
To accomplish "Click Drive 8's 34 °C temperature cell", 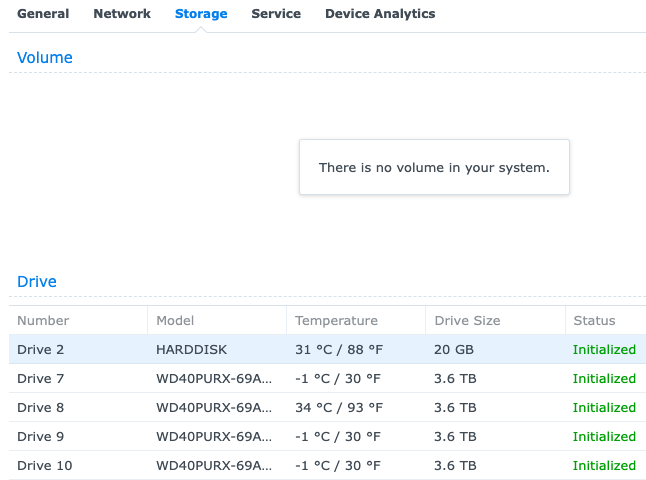I will (x=339, y=408).
